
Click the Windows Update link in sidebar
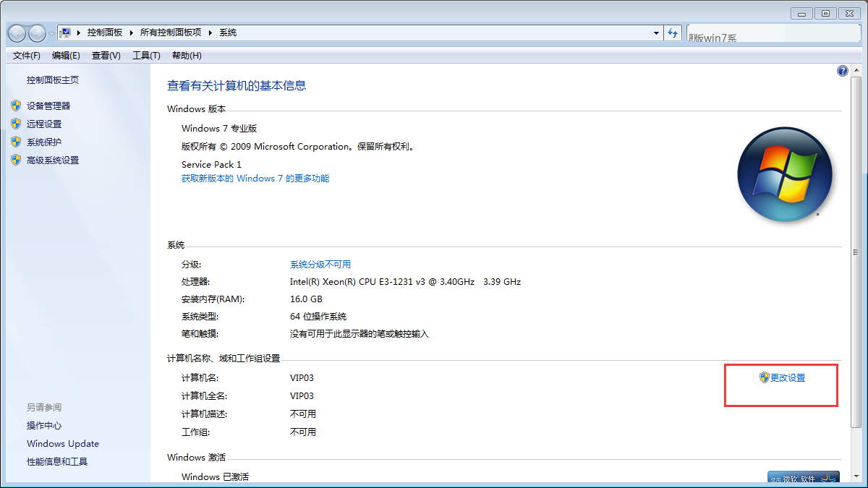(x=63, y=443)
